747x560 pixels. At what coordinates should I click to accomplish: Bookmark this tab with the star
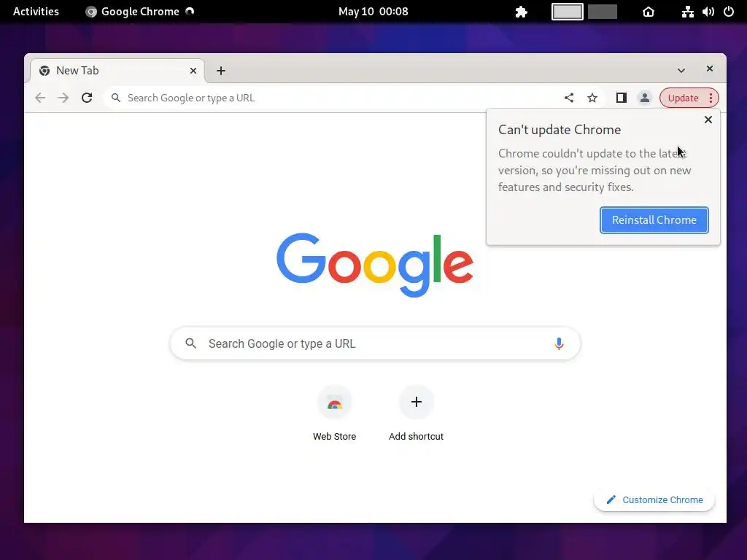(x=592, y=98)
